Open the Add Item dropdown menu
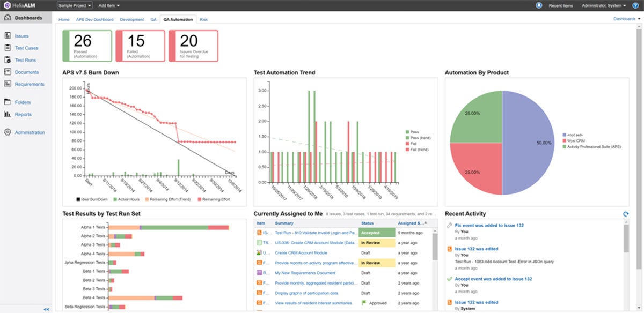 (x=109, y=5)
